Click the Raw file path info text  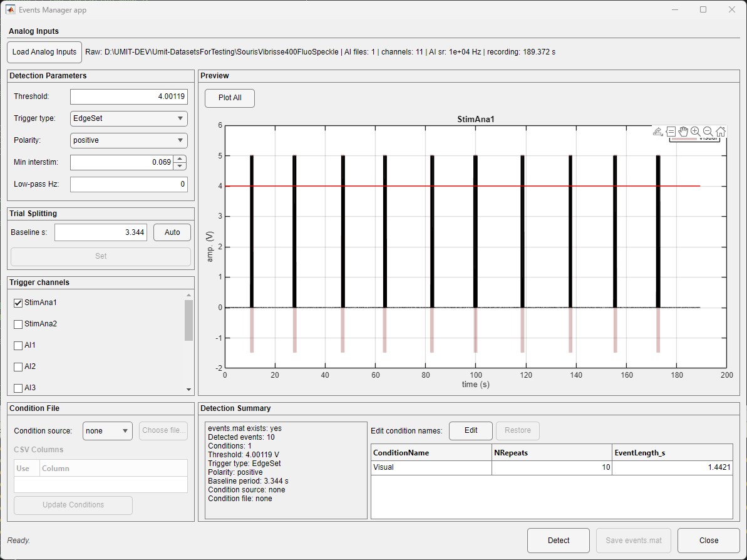pos(320,52)
